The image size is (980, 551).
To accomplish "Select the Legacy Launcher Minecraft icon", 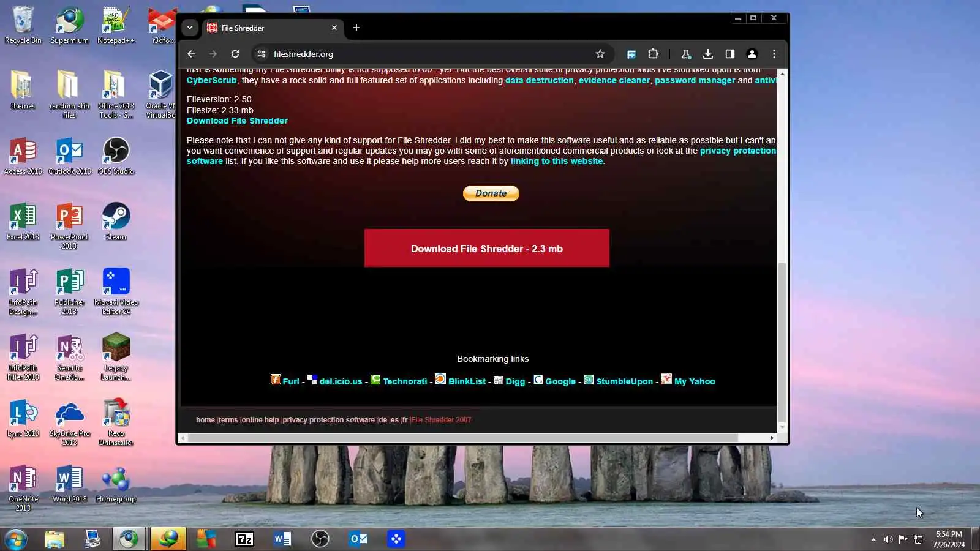I will click(x=116, y=356).
